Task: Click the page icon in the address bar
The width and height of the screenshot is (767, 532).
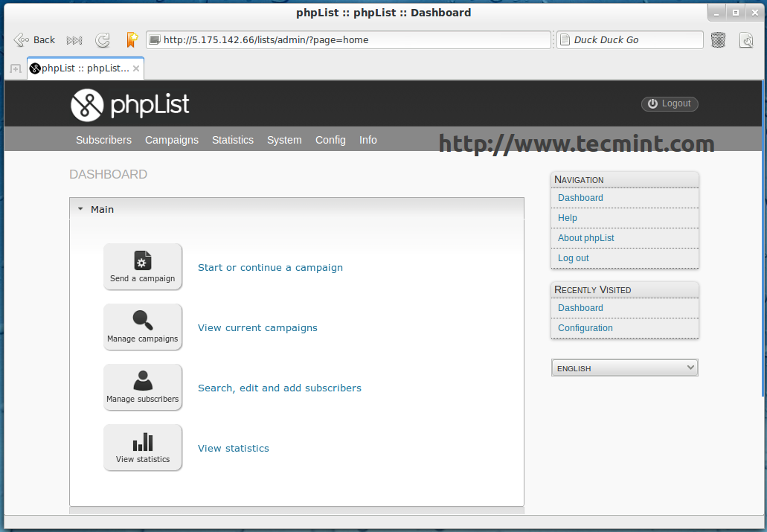Action: click(x=155, y=39)
